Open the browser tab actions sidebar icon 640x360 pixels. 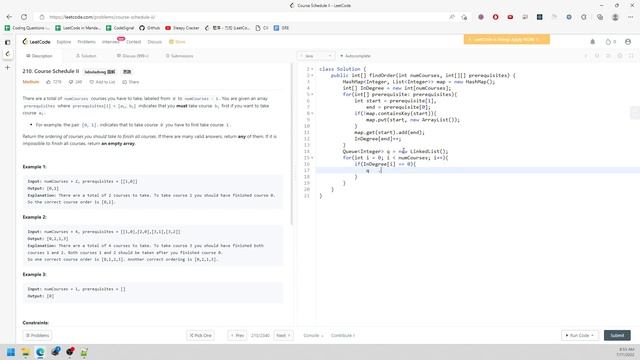[7, 42]
